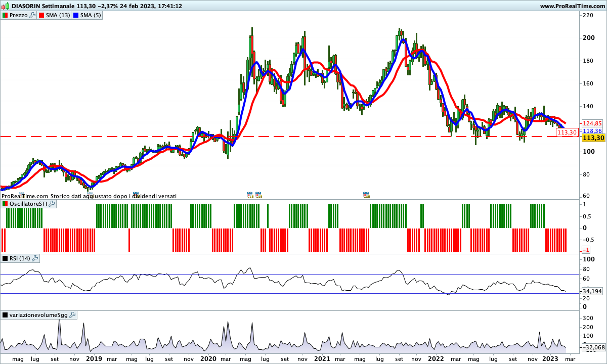Open the www.ProRealTime.com link
607x364 pixels.
572,6
